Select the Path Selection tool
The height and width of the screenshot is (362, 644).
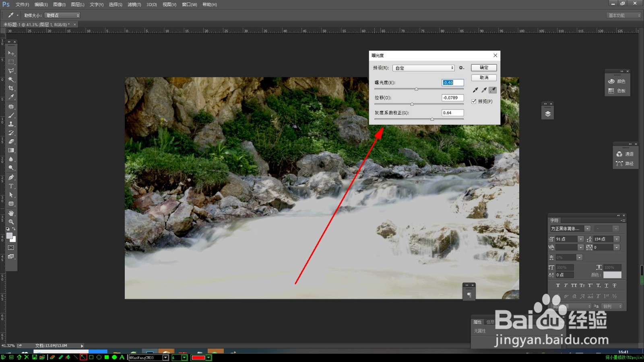pyautogui.click(x=11, y=195)
